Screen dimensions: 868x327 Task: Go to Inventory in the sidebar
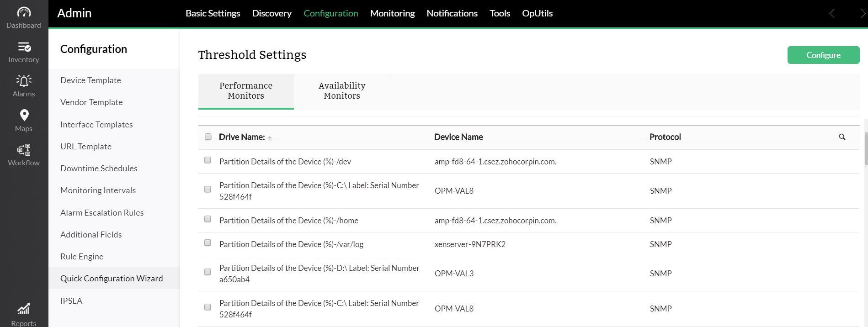click(24, 52)
